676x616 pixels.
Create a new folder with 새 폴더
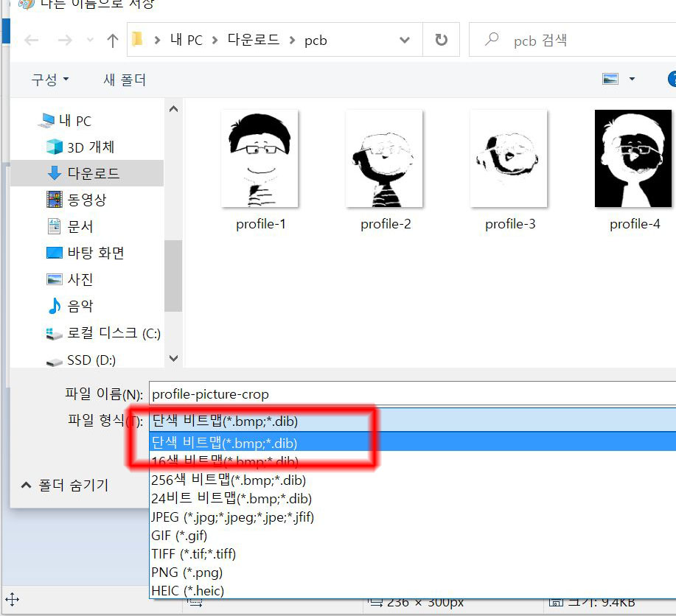[x=125, y=80]
